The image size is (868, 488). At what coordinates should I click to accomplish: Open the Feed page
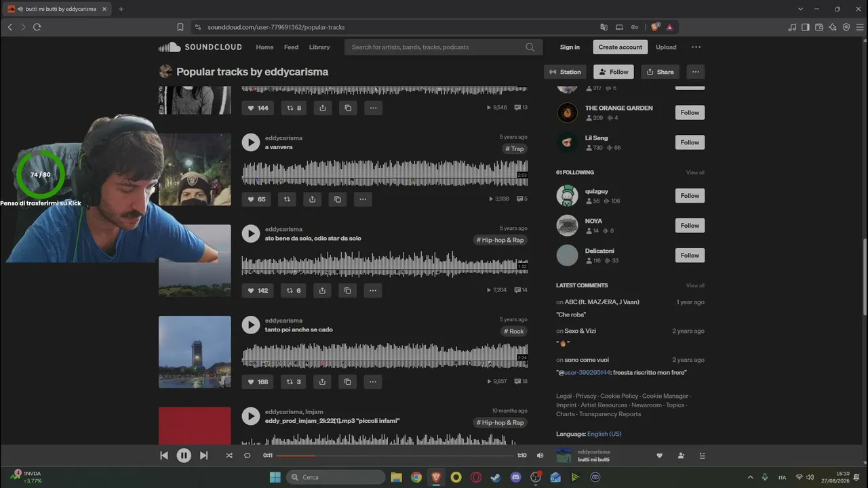291,47
